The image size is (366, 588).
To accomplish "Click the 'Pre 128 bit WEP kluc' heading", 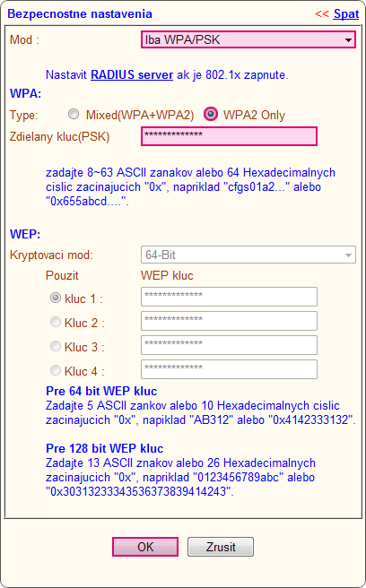I will (105, 448).
